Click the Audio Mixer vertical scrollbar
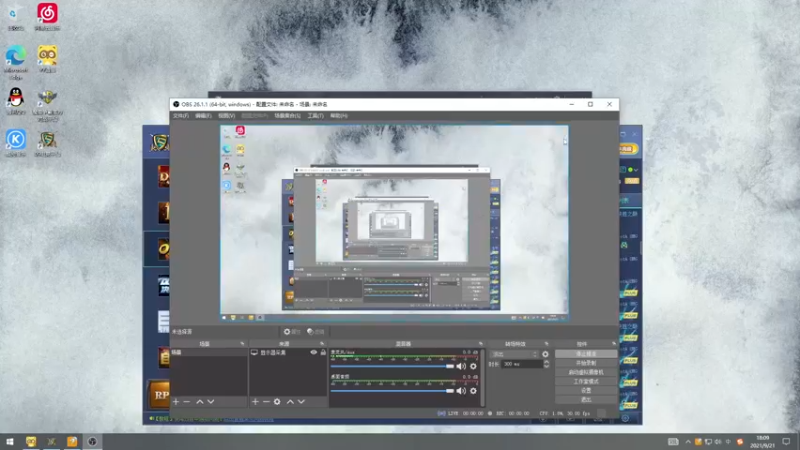Viewport: 800px width, 450px height. pyautogui.click(x=483, y=378)
